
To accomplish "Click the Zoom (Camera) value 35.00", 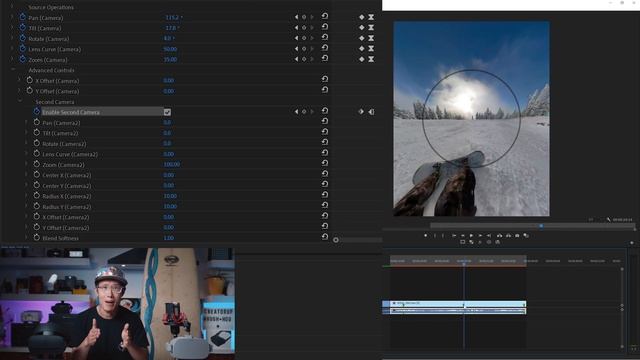I will (x=170, y=60).
